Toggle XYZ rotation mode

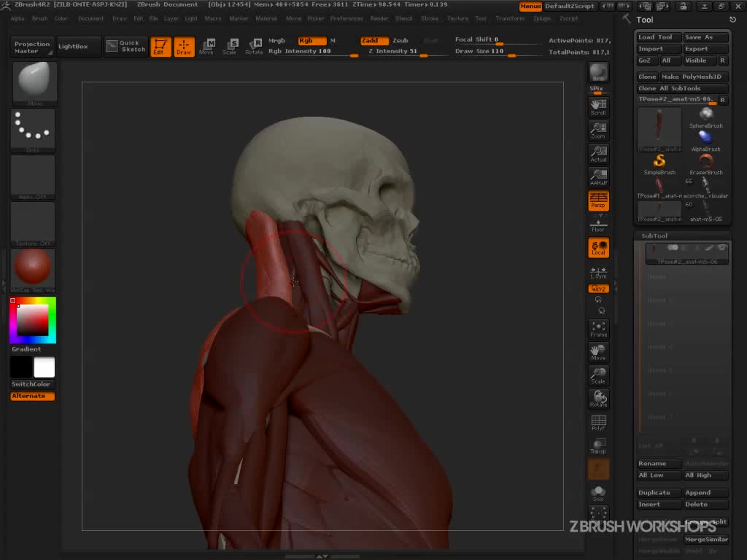tap(598, 289)
